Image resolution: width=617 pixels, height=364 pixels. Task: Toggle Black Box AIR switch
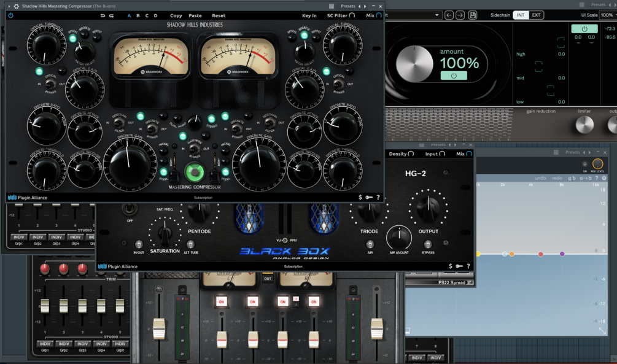coord(370,244)
